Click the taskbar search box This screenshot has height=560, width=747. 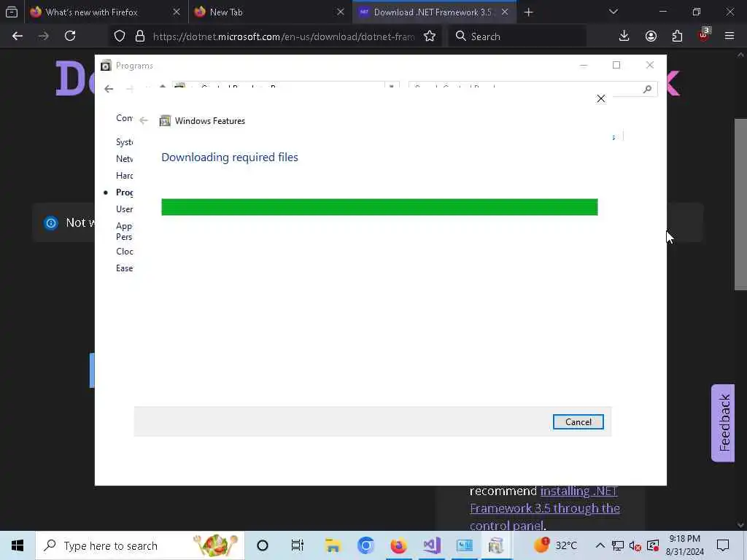[140, 545]
